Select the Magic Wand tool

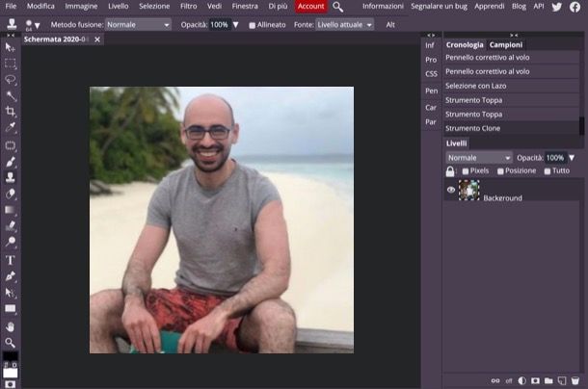(11, 96)
